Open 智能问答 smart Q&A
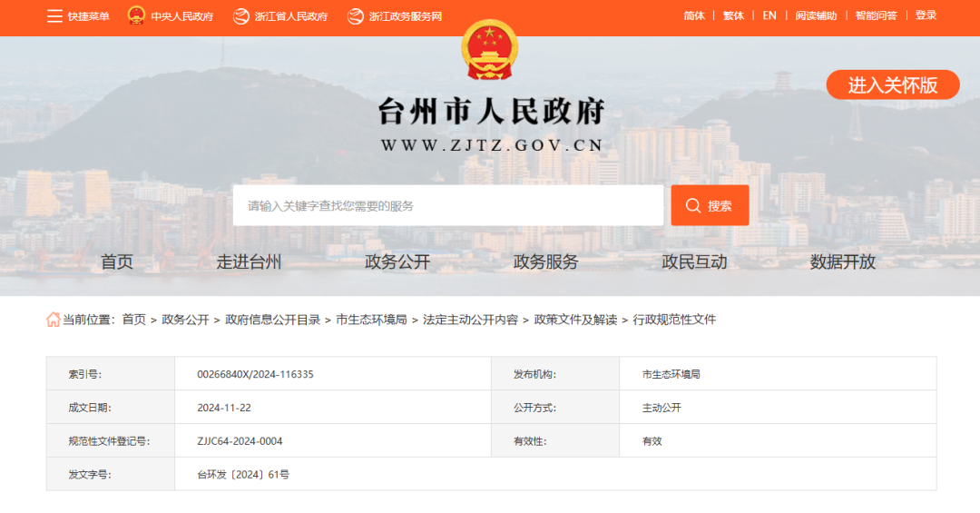This screenshot has height=513, width=980. [x=876, y=15]
